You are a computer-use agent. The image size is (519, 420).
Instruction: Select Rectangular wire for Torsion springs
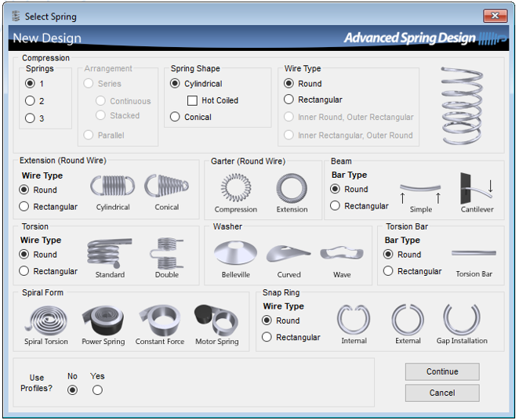[24, 271]
